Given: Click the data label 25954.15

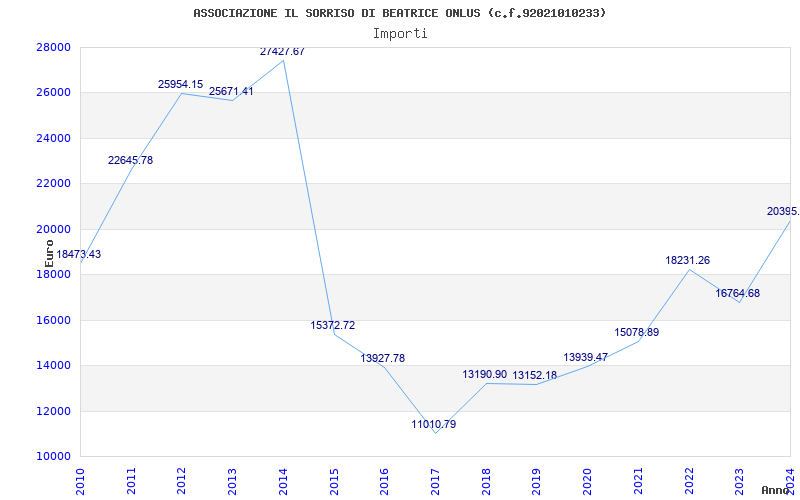Looking at the screenshot, I should [x=181, y=84].
